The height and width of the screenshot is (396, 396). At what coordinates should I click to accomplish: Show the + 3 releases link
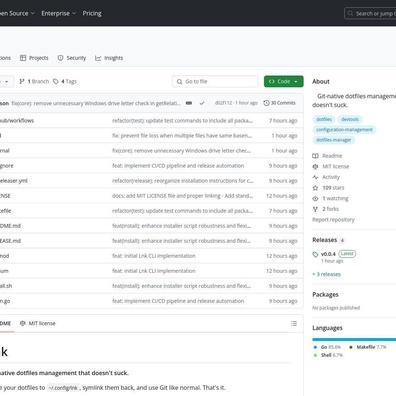[326, 274]
